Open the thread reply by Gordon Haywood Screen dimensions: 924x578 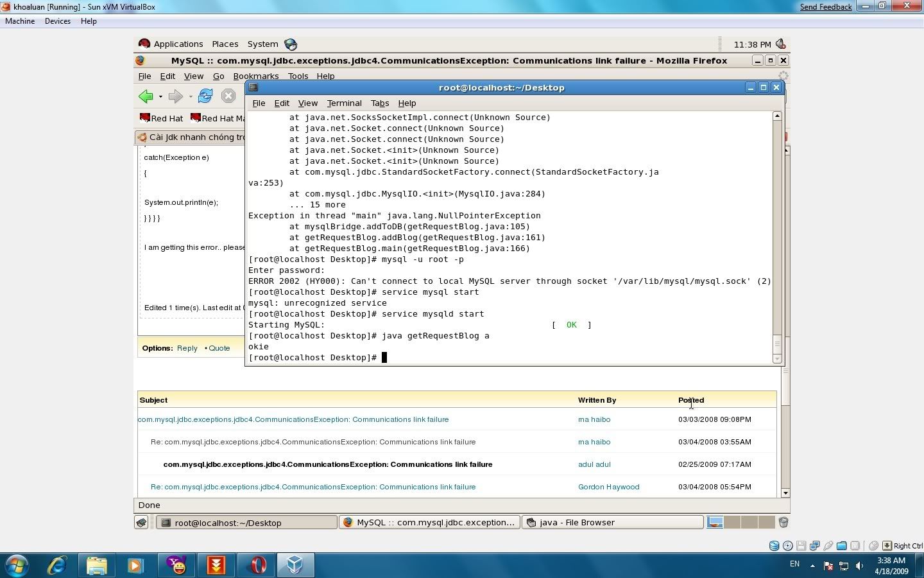pos(313,487)
